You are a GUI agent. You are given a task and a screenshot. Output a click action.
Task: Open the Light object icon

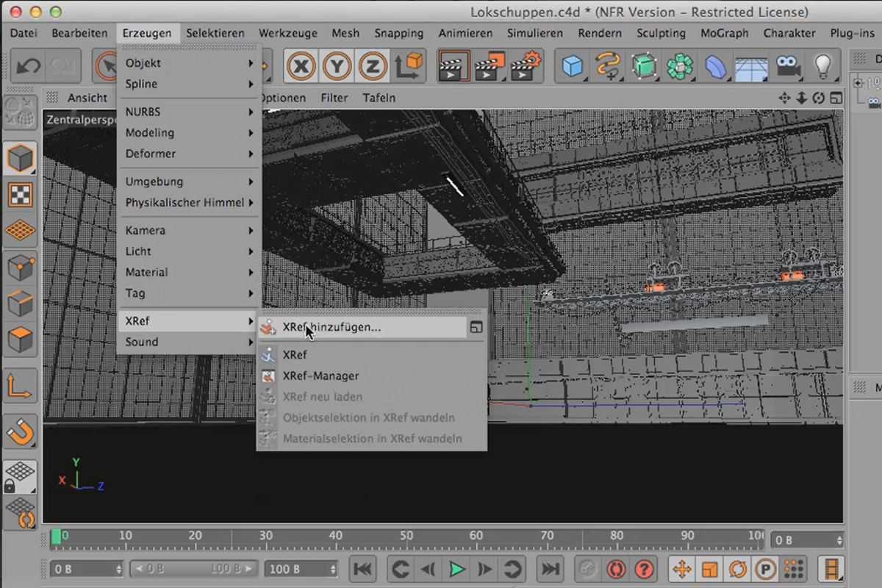point(823,66)
